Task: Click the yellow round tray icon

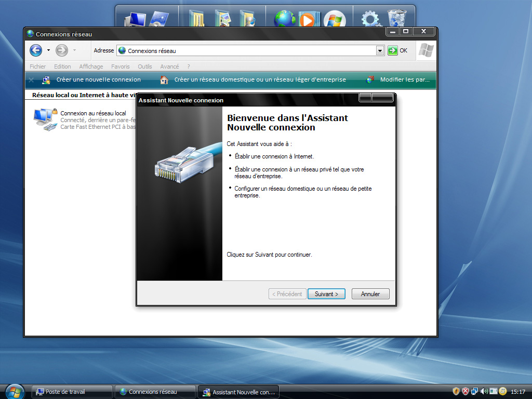Action: click(502, 392)
